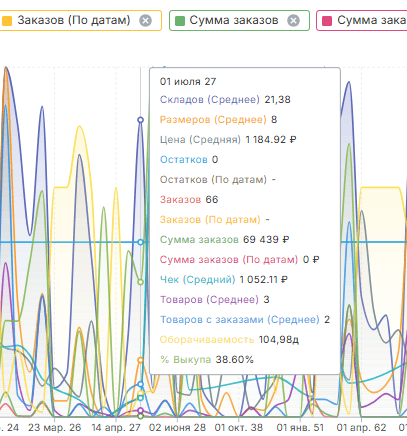Viewport: 407px width, 436px height.
Task: Toggle the partially visible pink Сумма зака chip
Action: [x=362, y=21]
